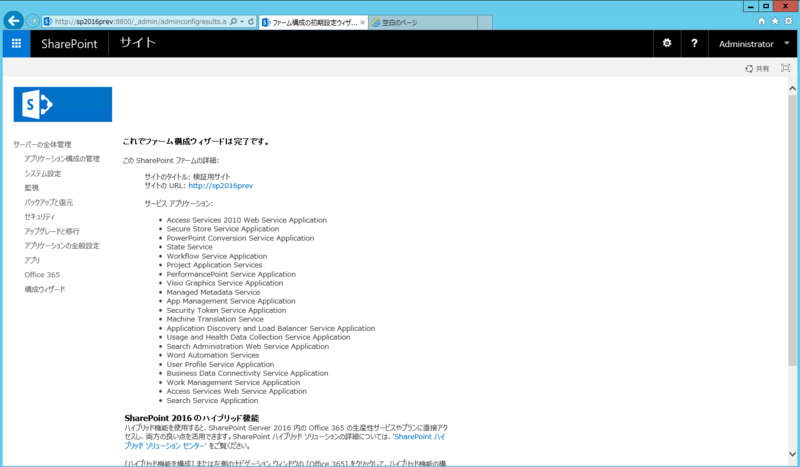Click the SharePoint site logo image

(x=63, y=104)
